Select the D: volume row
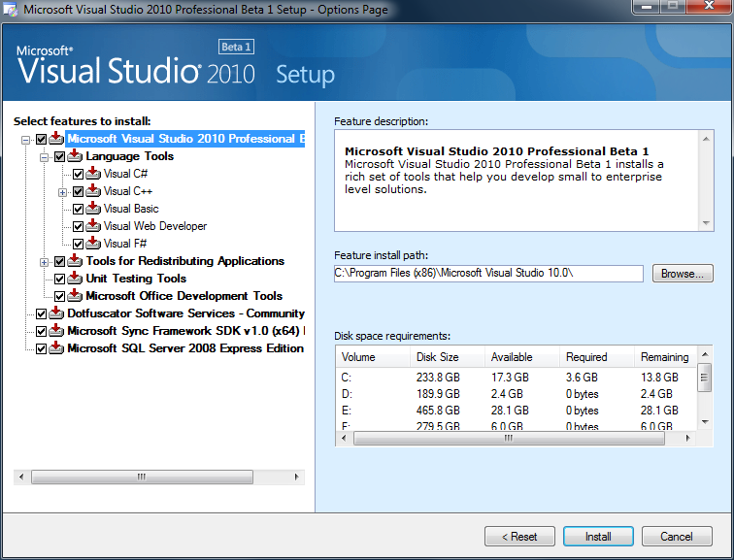The width and height of the screenshot is (734, 560). point(517,394)
